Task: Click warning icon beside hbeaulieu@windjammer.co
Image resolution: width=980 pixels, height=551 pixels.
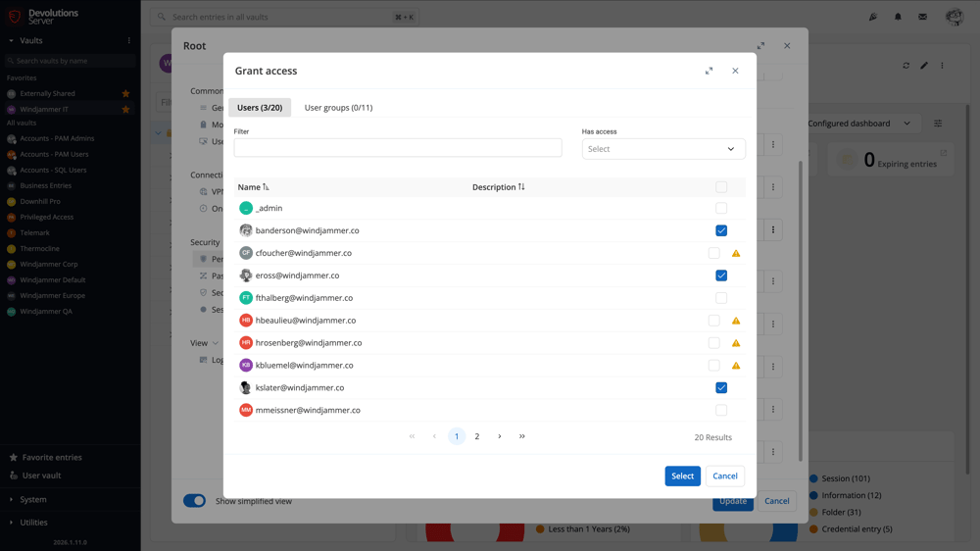Action: pos(736,321)
